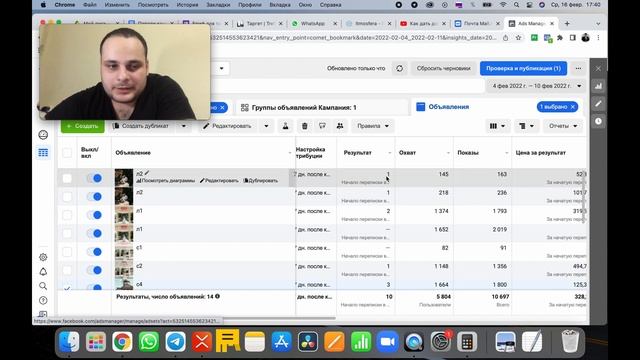The height and width of the screenshot is (360, 640).
Task: Click Дублировать link in first row
Action: click(260, 180)
